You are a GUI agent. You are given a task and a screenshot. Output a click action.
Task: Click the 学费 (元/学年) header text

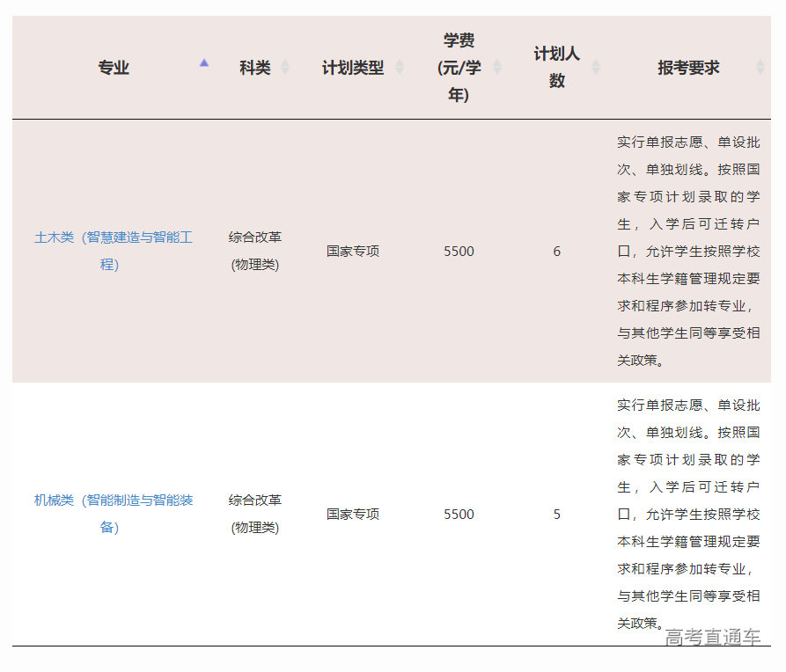[x=459, y=68]
